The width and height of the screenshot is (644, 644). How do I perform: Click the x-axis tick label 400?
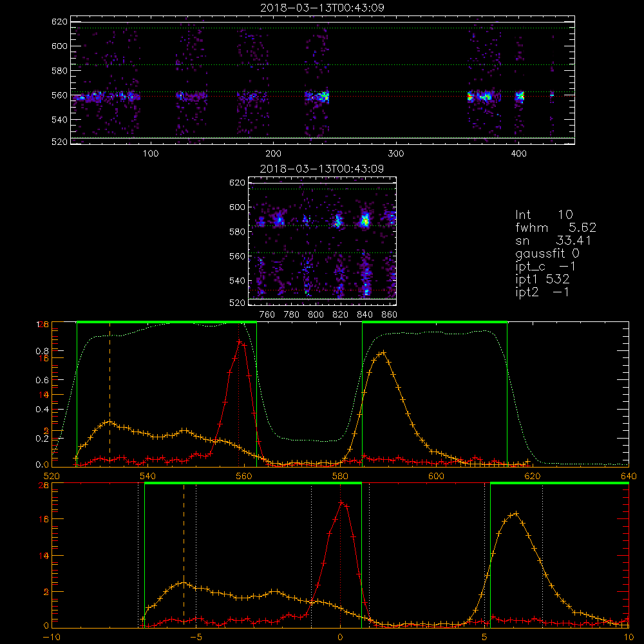click(518, 154)
